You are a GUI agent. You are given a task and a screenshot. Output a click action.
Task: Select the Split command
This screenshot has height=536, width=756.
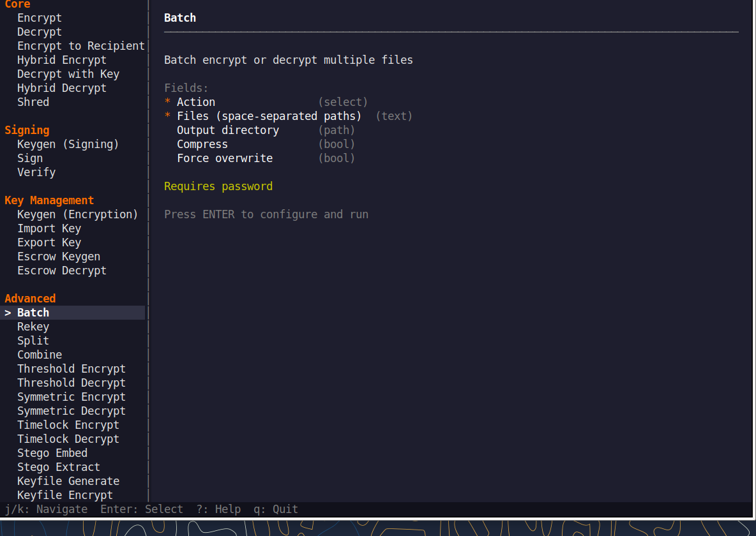pos(33,340)
